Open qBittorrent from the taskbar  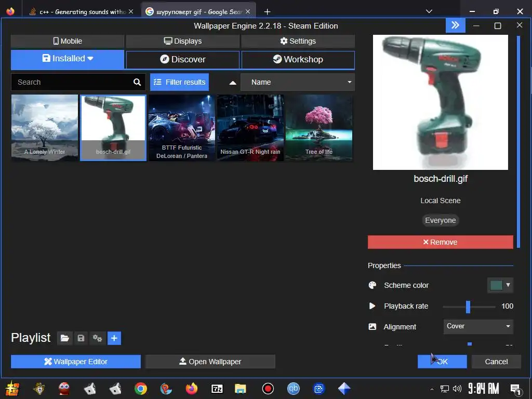click(293, 389)
